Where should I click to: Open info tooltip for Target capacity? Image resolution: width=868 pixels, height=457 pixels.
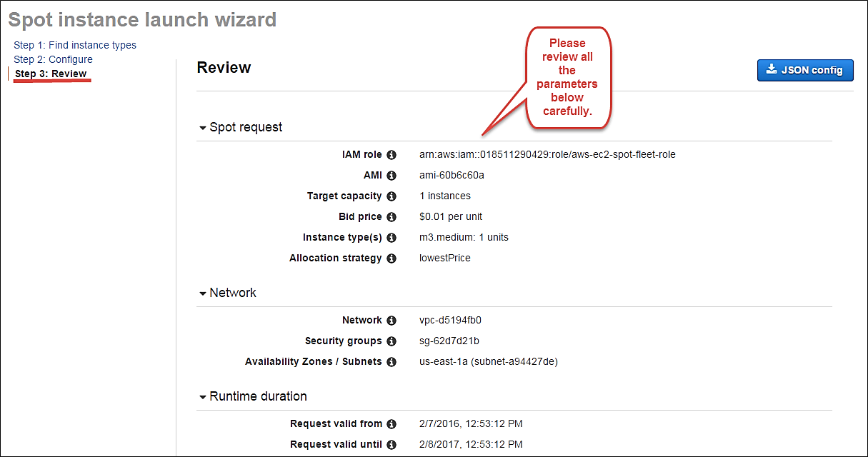pos(391,196)
